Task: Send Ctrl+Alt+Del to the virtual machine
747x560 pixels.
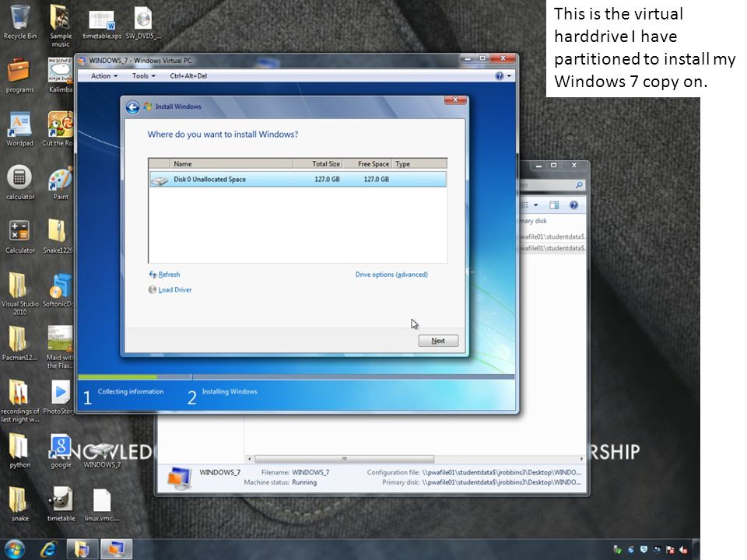Action: (x=188, y=76)
